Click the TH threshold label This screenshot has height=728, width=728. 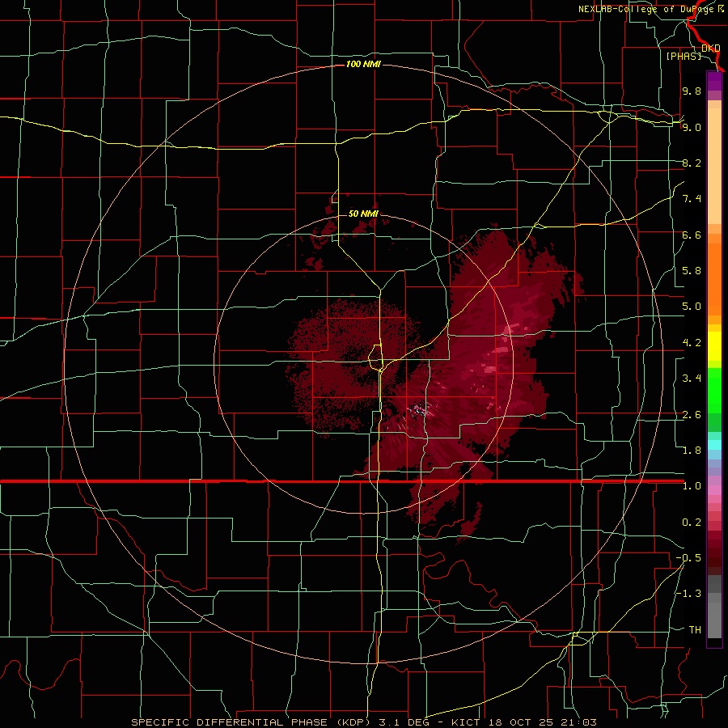695,630
